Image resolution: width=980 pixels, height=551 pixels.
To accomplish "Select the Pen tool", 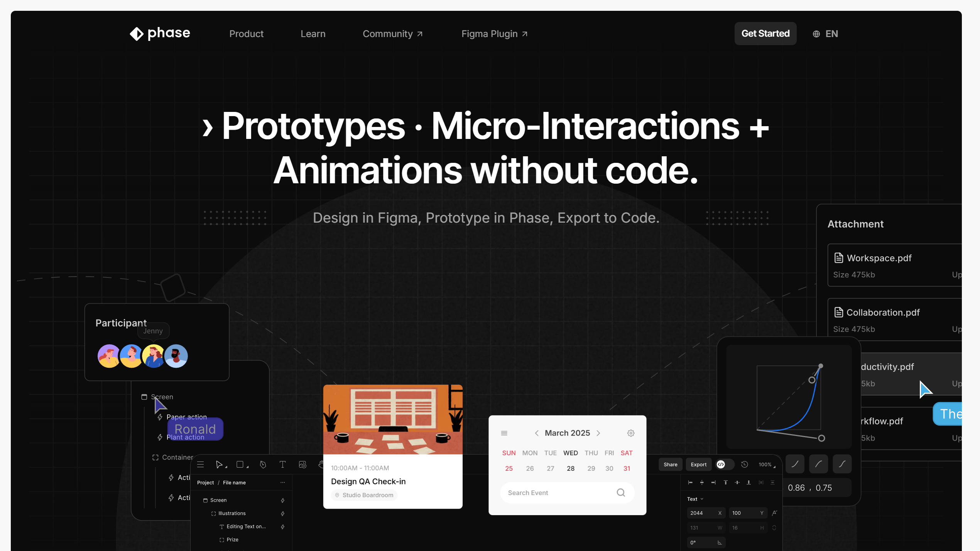I will 263,464.
